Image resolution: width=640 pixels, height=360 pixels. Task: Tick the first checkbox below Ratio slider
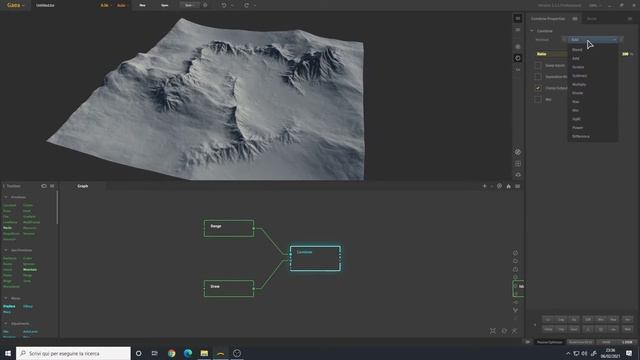click(538, 65)
